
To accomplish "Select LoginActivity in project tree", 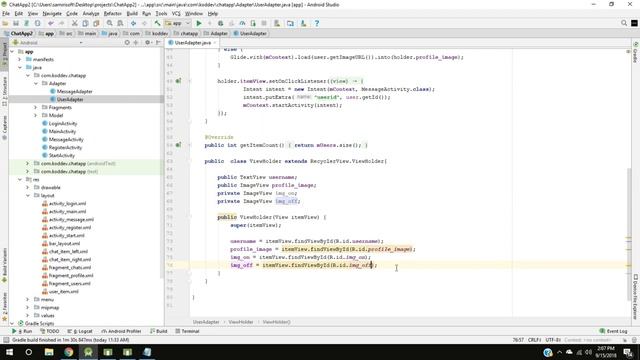I will click(62, 123).
